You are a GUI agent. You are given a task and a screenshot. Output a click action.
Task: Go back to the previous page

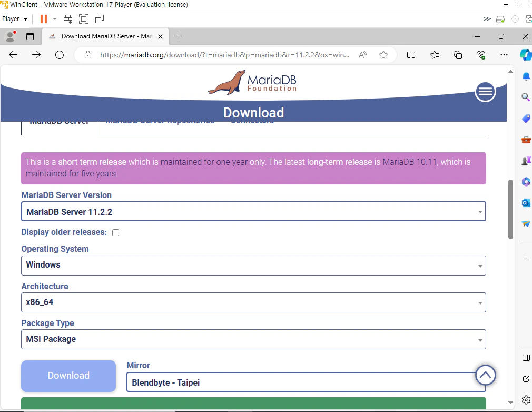coord(13,55)
